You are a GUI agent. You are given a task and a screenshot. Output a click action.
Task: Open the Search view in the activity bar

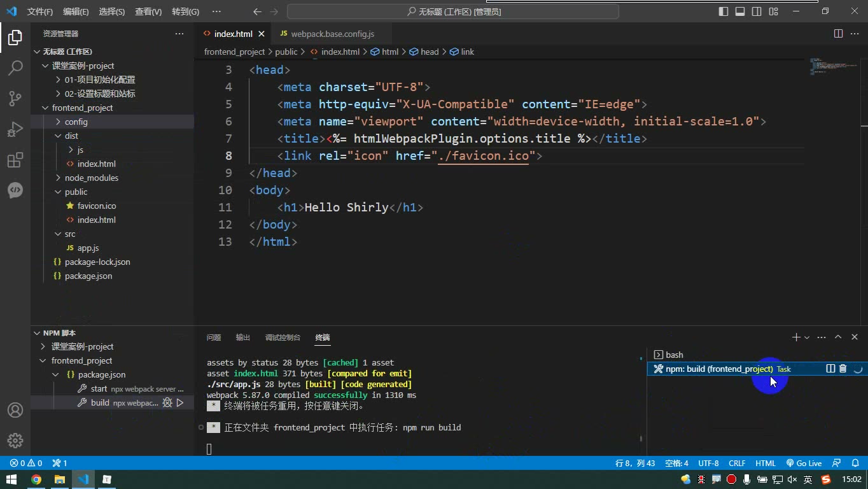point(15,67)
